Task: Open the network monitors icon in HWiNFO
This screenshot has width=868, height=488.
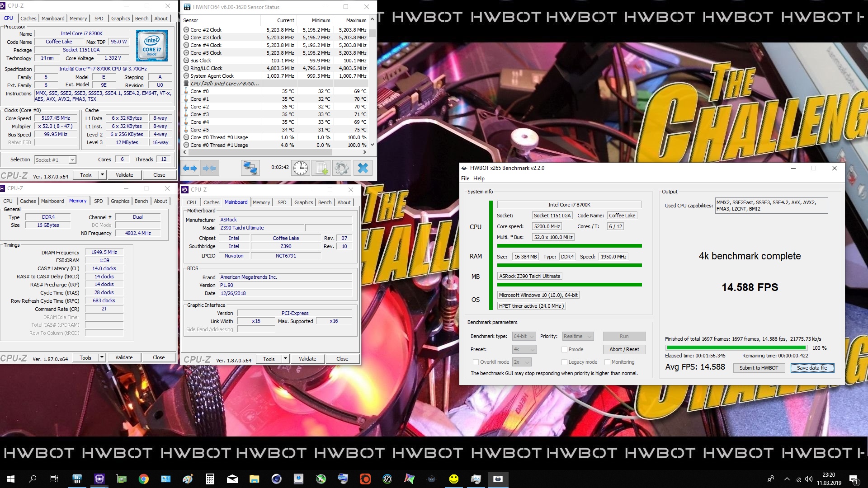Action: [250, 168]
